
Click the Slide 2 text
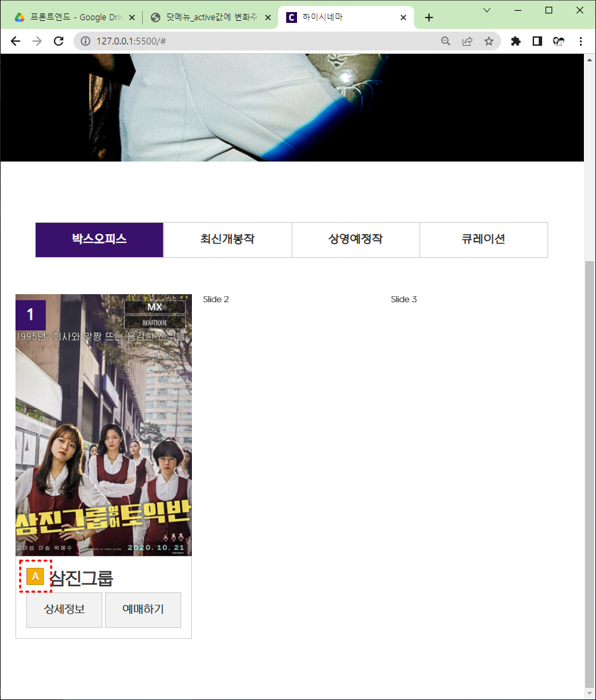[x=216, y=299]
